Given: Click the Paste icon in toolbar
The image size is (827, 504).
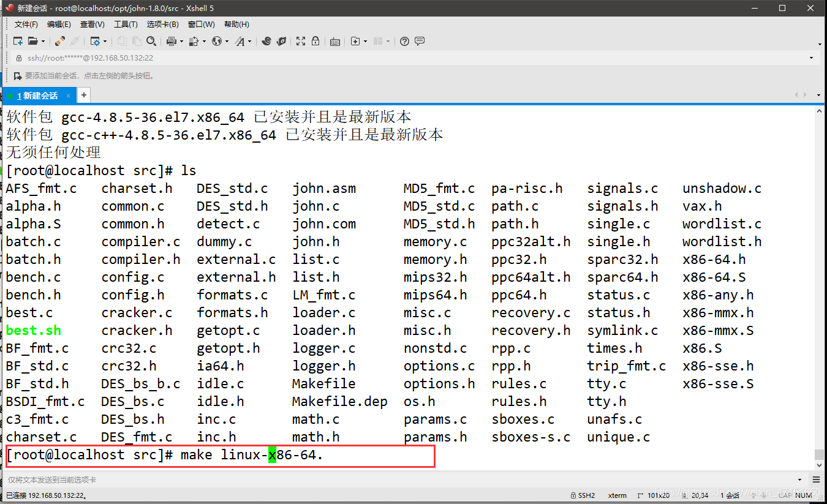Looking at the screenshot, I should (137, 41).
